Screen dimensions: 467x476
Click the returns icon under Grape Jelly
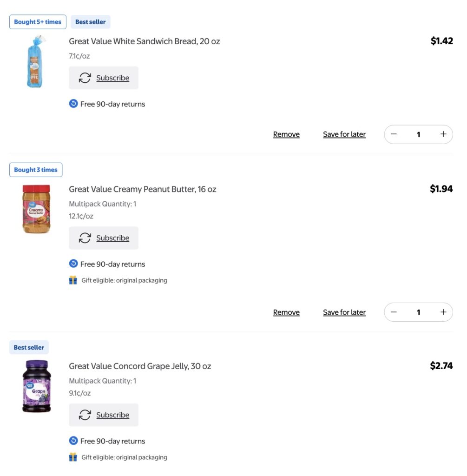[73, 441]
